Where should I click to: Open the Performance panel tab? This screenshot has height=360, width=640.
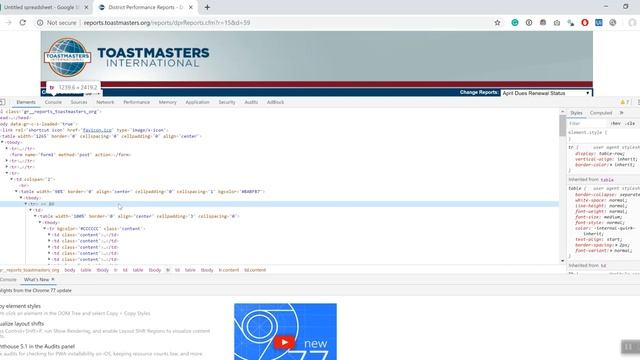[x=136, y=102]
